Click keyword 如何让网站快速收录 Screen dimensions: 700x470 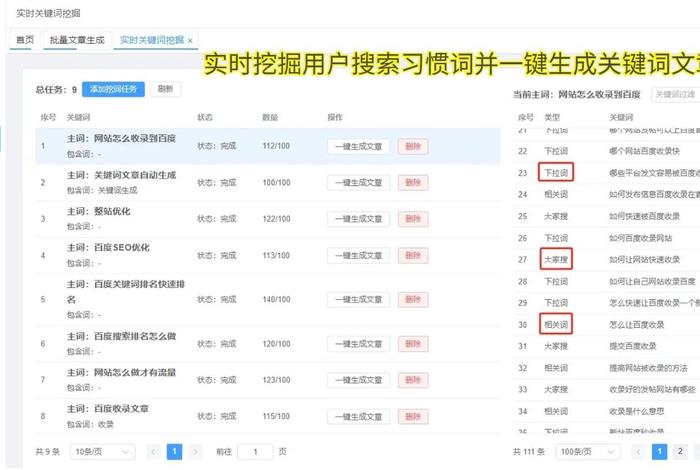tap(644, 260)
